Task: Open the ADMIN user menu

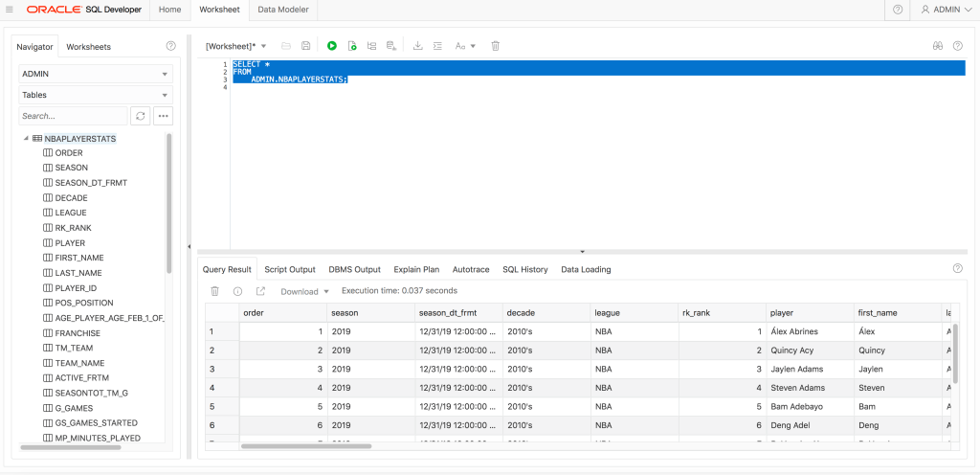Action: [x=946, y=10]
